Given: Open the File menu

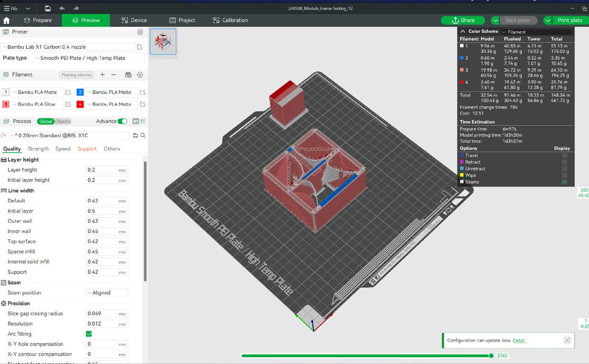Looking at the screenshot, I should [11, 8].
